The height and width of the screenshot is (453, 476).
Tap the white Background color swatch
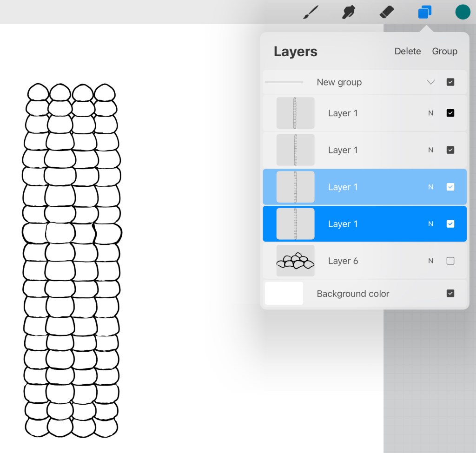coord(284,294)
